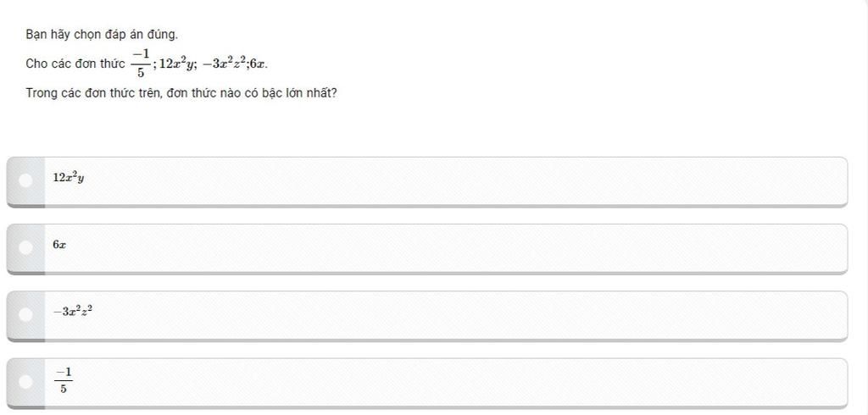Click empty area of the 6x answer card
The image size is (868, 415).
pos(466,246)
